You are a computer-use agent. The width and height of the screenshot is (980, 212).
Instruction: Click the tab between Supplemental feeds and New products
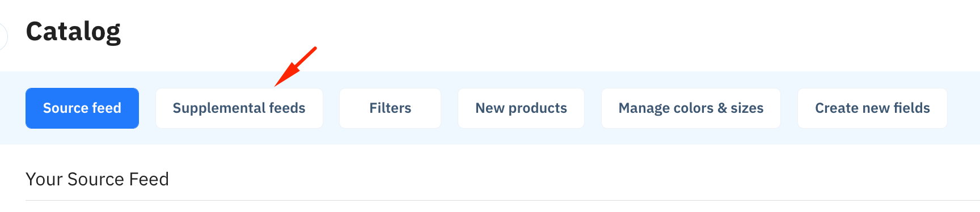click(x=390, y=108)
